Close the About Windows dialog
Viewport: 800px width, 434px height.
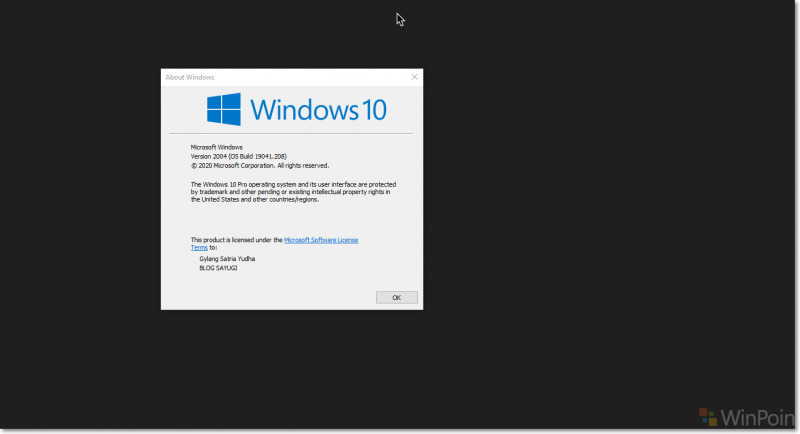(x=414, y=77)
